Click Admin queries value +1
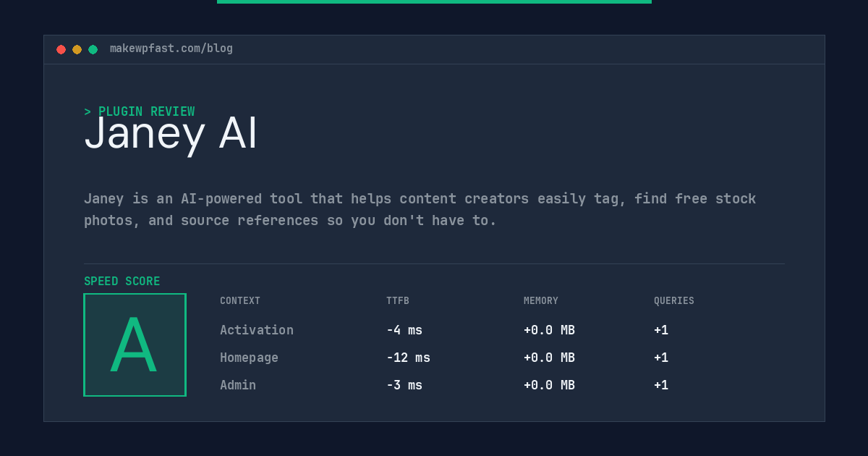868x456 pixels. pos(661,385)
